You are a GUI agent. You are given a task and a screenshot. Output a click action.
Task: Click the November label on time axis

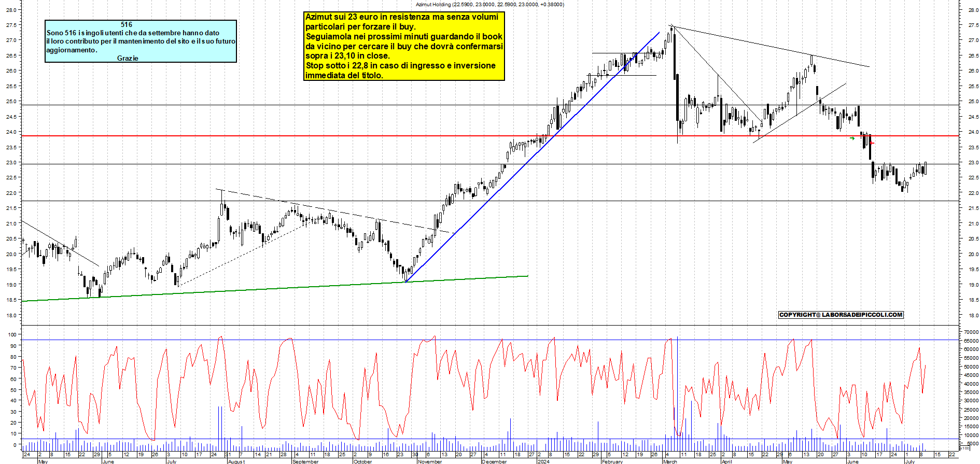(x=430, y=461)
